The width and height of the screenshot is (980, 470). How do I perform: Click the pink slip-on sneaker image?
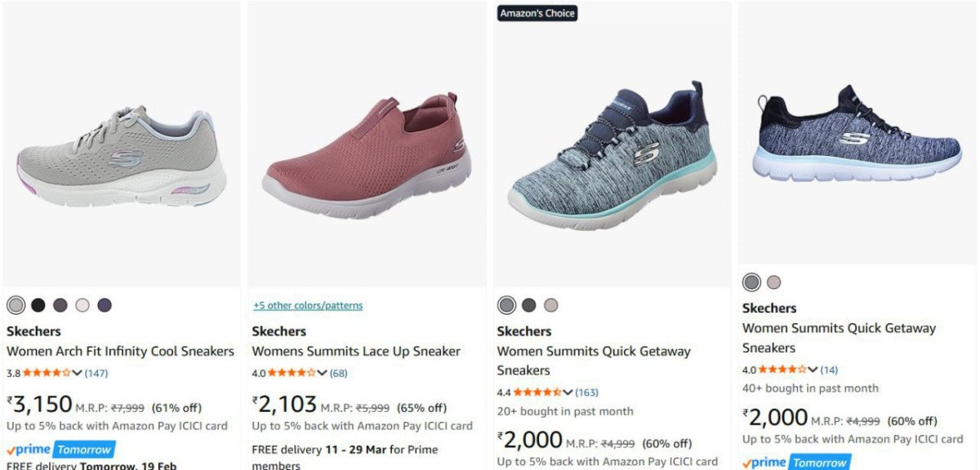pos(367,155)
